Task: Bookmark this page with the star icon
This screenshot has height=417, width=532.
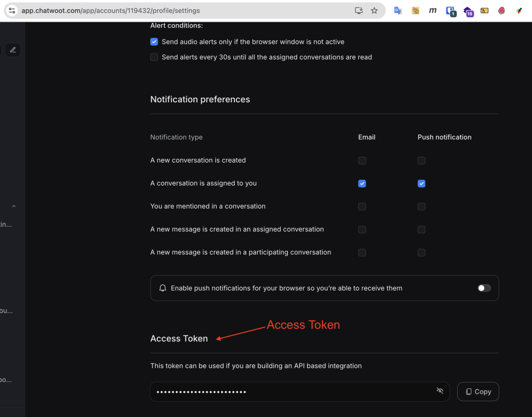Action: [374, 10]
